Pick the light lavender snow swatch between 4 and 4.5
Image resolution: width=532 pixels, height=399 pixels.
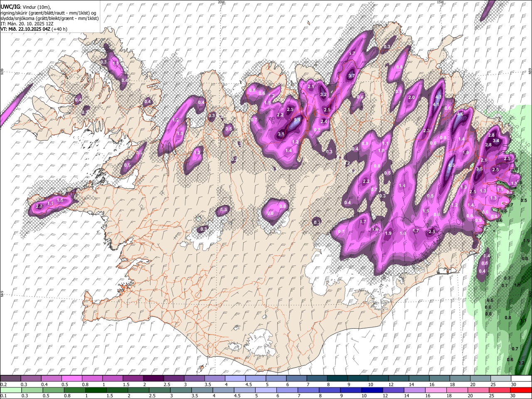click(234, 379)
